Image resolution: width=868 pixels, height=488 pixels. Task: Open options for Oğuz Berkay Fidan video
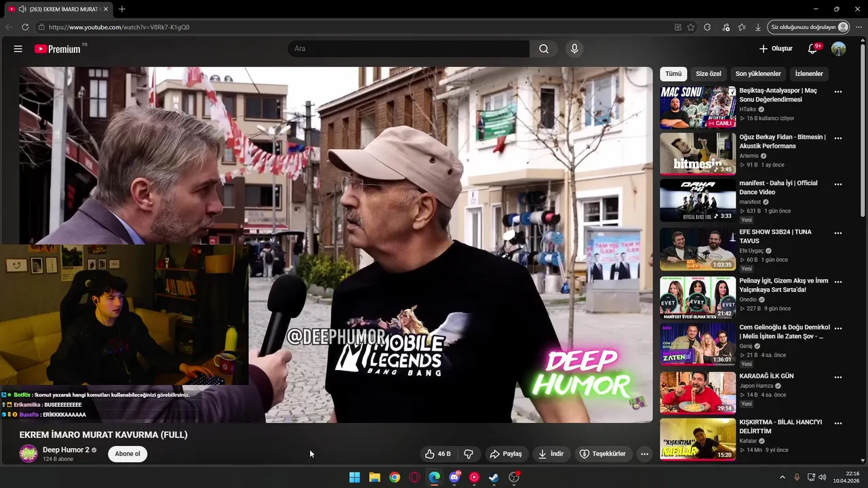pos(838,138)
